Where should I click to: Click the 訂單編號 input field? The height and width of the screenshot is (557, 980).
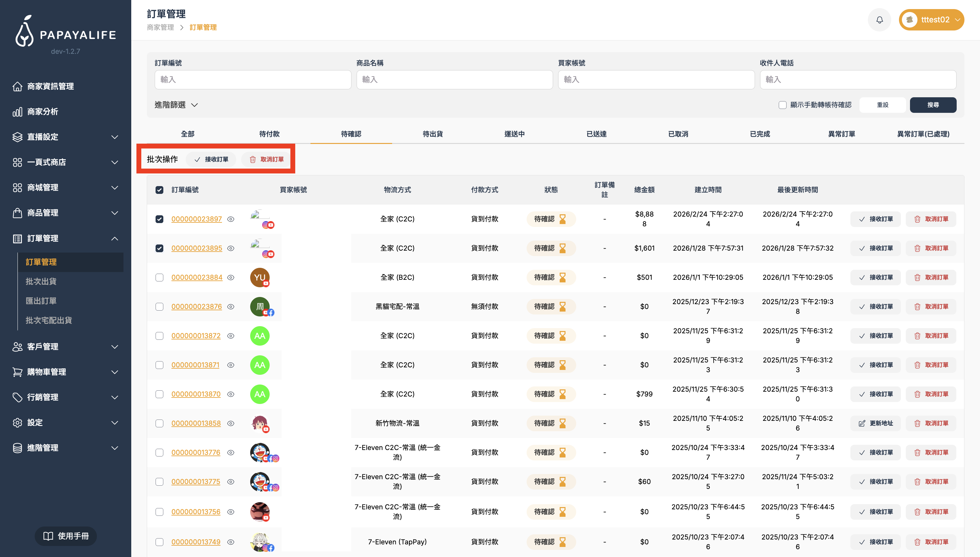pyautogui.click(x=253, y=79)
